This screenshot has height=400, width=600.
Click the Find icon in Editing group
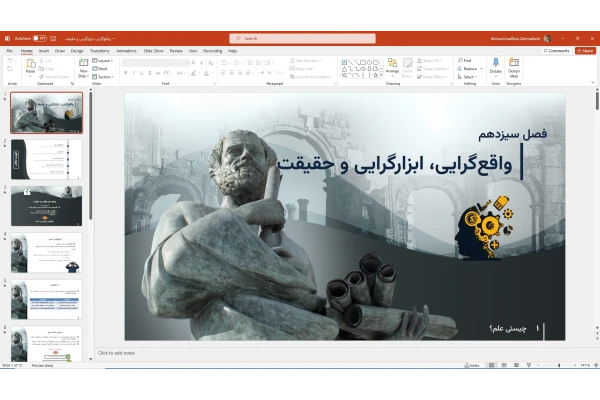[x=466, y=60]
